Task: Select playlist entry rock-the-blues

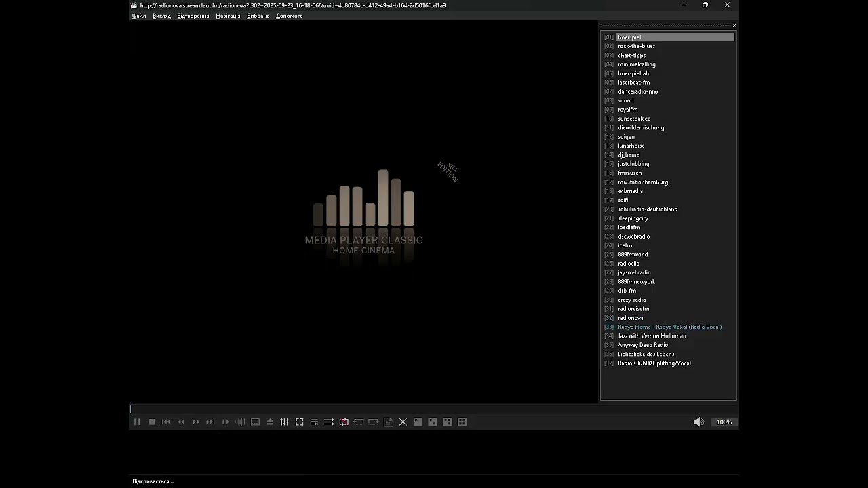Action: [669, 46]
